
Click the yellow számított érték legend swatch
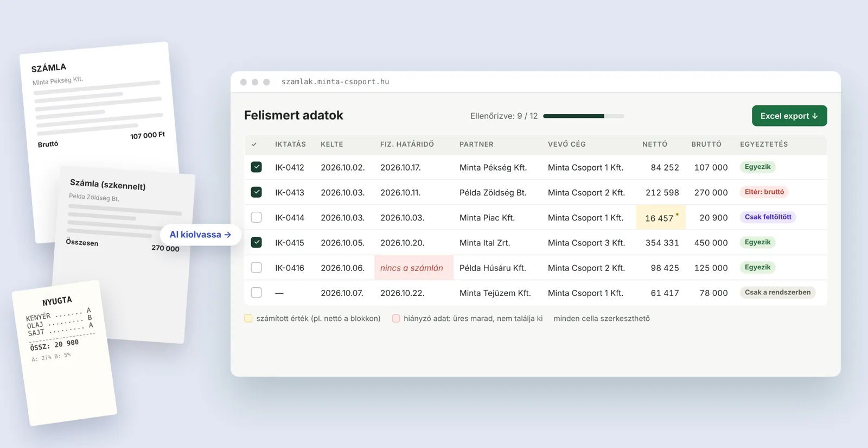point(248,318)
